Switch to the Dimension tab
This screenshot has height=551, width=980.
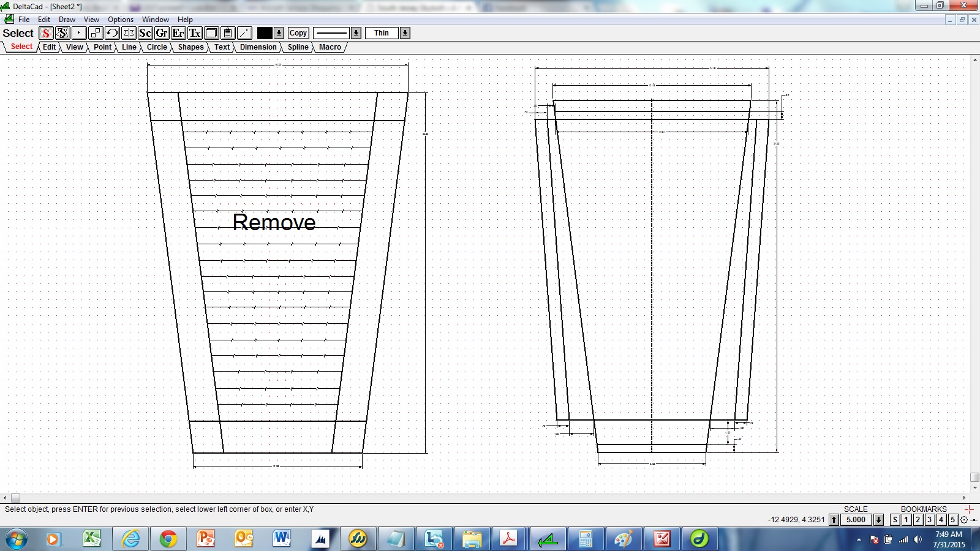coord(258,47)
